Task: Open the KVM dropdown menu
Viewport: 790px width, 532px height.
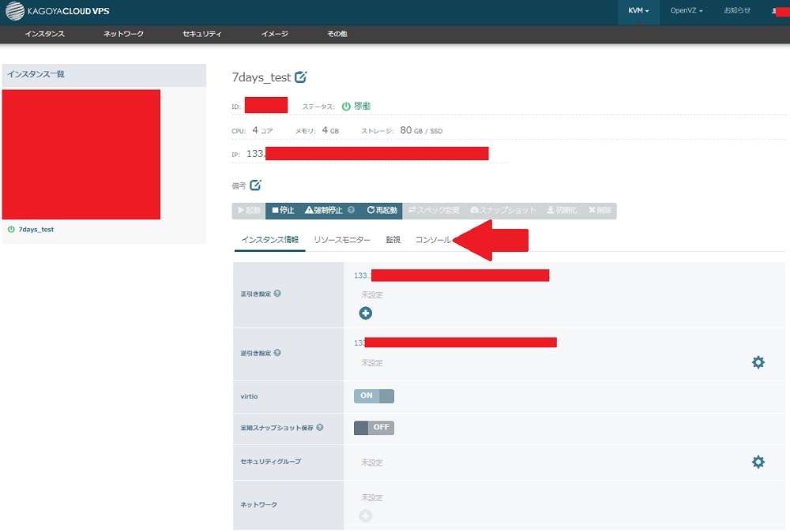Action: [638, 12]
